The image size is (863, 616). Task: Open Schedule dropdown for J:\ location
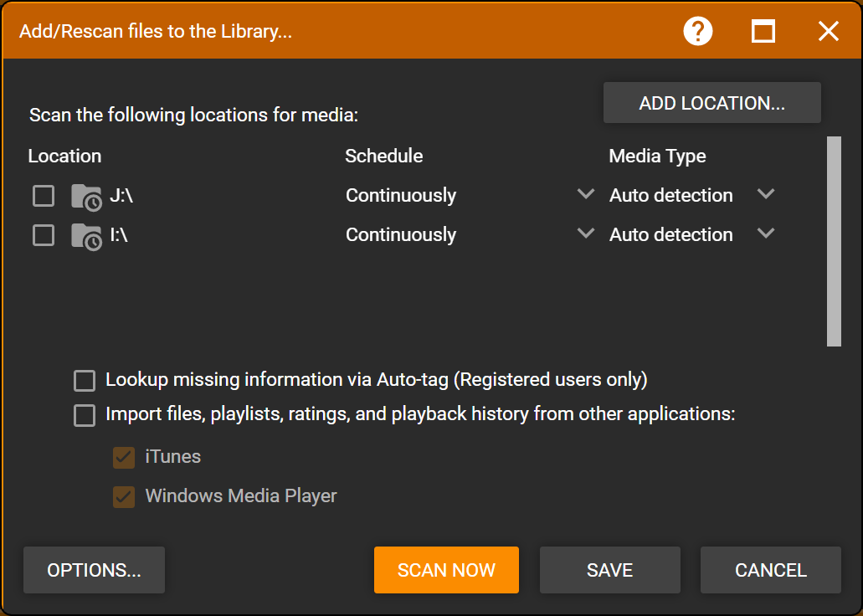(x=586, y=194)
